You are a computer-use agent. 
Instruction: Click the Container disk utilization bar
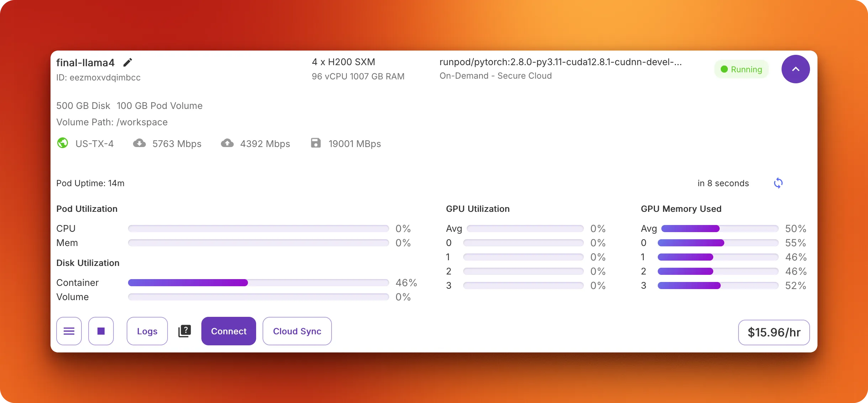[x=258, y=282]
